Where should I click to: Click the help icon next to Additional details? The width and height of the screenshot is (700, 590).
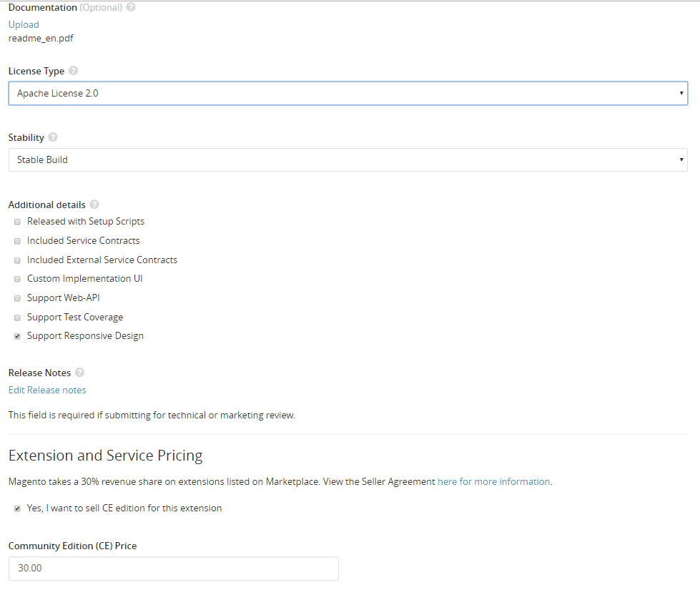tap(94, 205)
